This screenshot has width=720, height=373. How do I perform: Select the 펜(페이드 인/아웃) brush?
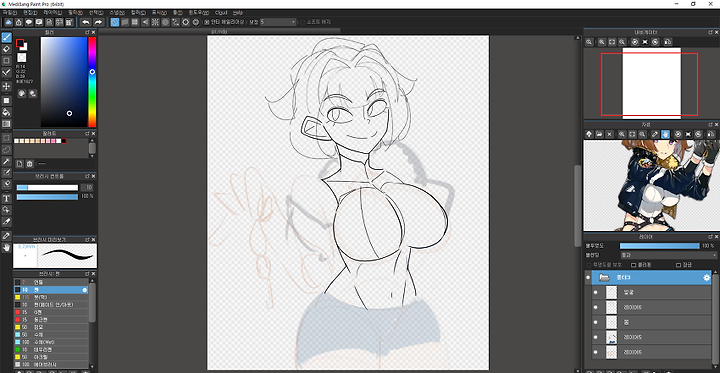tap(51, 305)
